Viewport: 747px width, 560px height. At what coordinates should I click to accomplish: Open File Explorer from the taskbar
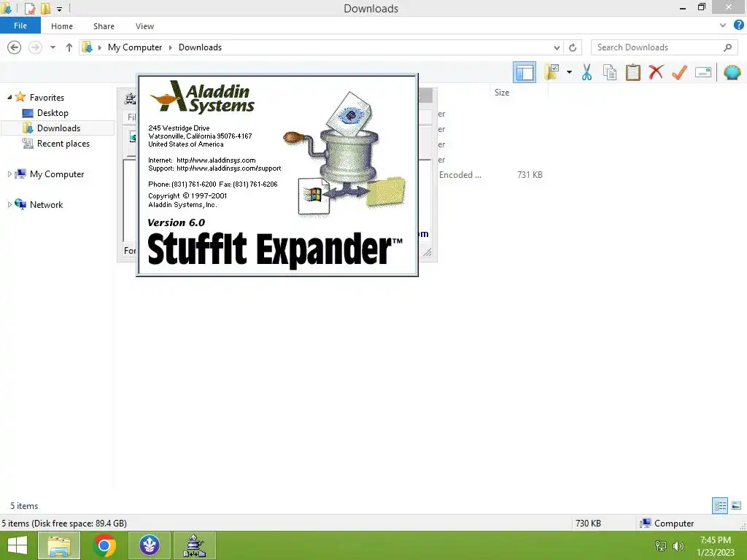(x=59, y=545)
